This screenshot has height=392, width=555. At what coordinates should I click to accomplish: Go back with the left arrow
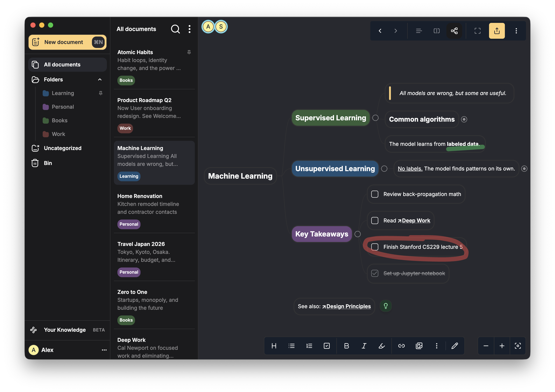(x=380, y=31)
